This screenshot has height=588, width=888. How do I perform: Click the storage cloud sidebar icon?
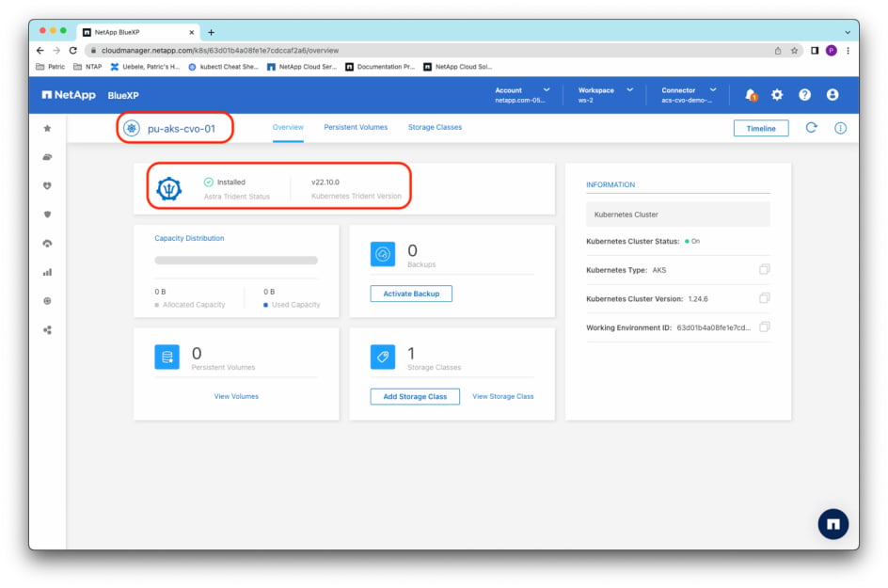pos(48,157)
